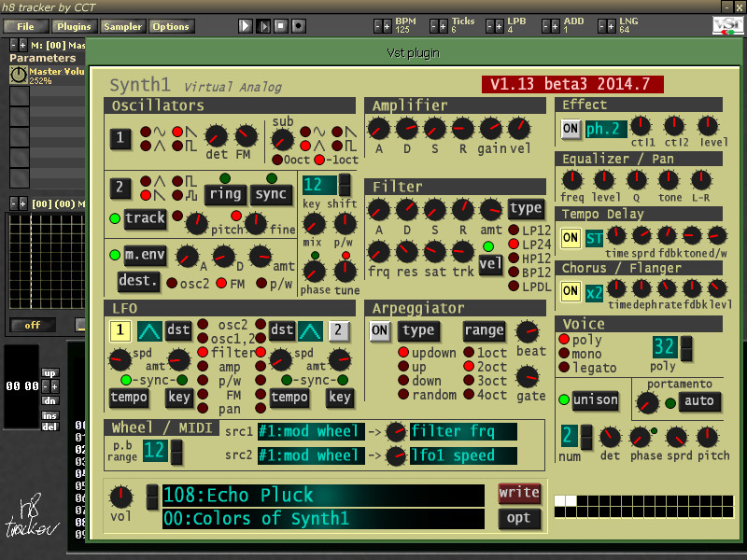This screenshot has height=560, width=747.
Task: Click the write button to save the patch
Action: coord(519,493)
